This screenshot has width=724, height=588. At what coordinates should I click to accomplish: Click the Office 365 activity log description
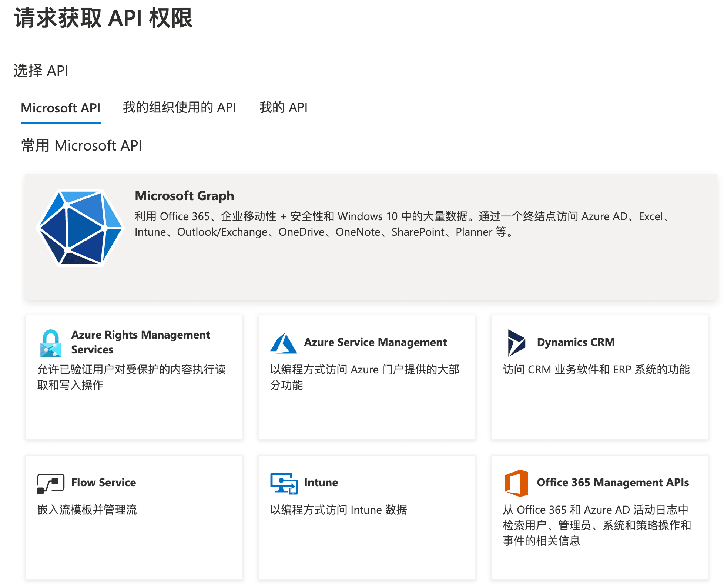tap(597, 525)
